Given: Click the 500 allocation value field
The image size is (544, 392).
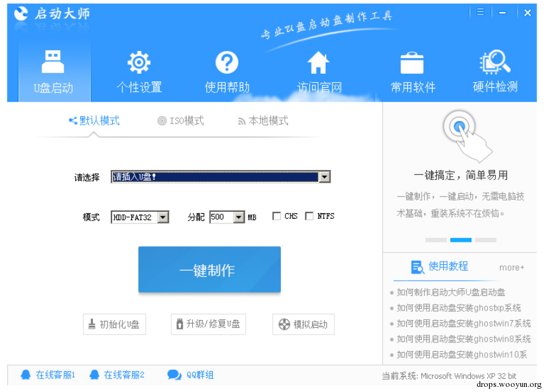Looking at the screenshot, I should pos(221,217).
